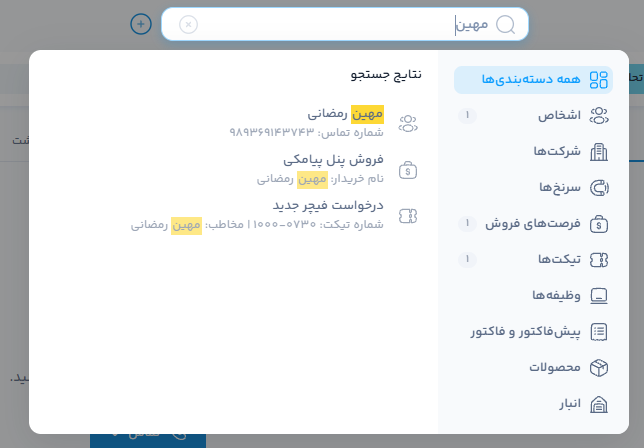Filter results by وظیفه‌ها
Screen dimensions: 644x448
click(x=533, y=296)
